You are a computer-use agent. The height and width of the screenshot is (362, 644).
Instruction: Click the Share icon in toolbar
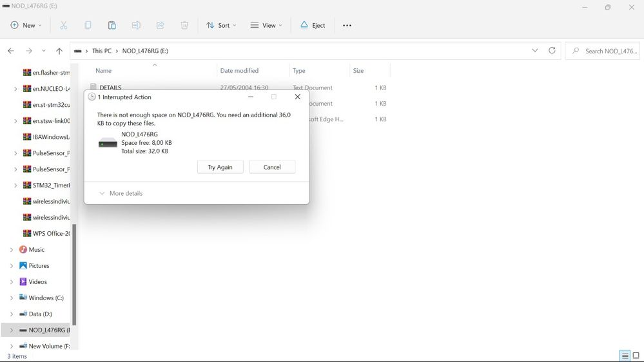coord(160,26)
